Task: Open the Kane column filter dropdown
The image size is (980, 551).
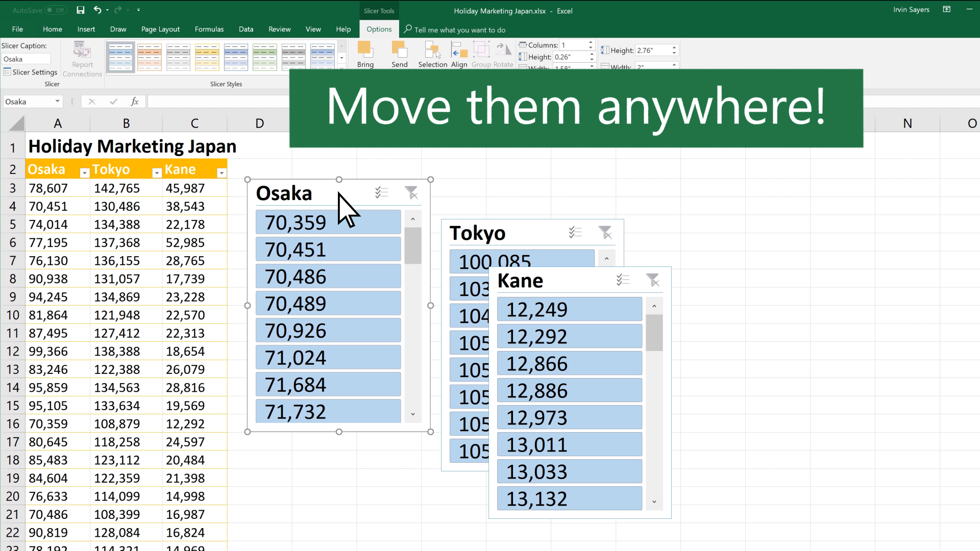Action: pyautogui.click(x=222, y=173)
